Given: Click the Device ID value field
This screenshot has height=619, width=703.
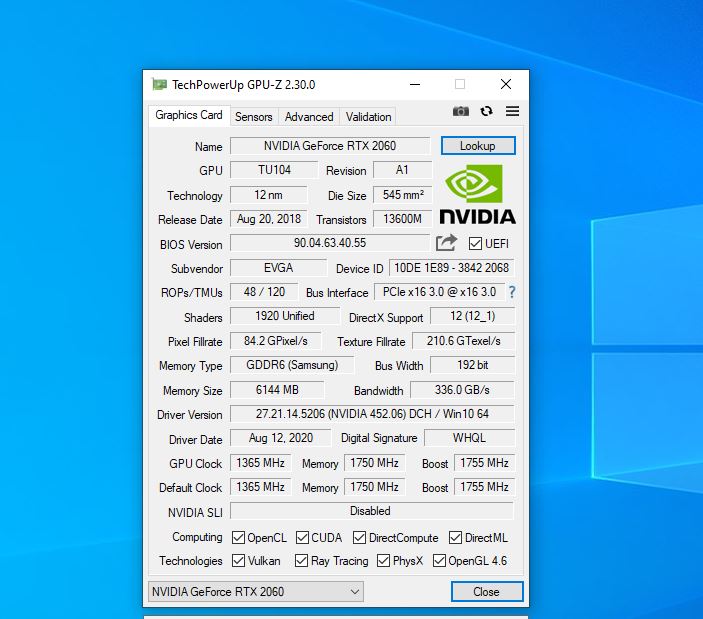Looking at the screenshot, I should click(x=451, y=268).
